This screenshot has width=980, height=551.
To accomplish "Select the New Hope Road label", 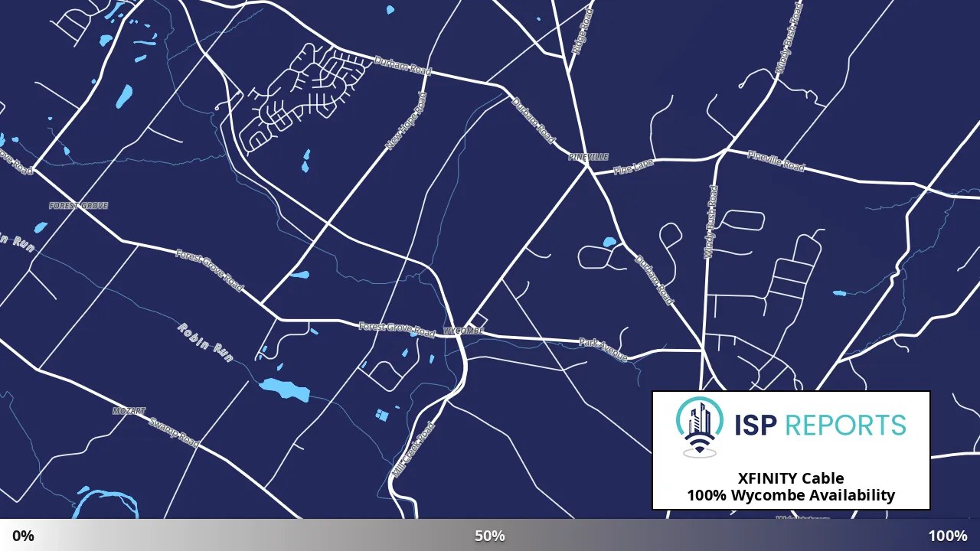I will [x=406, y=121].
